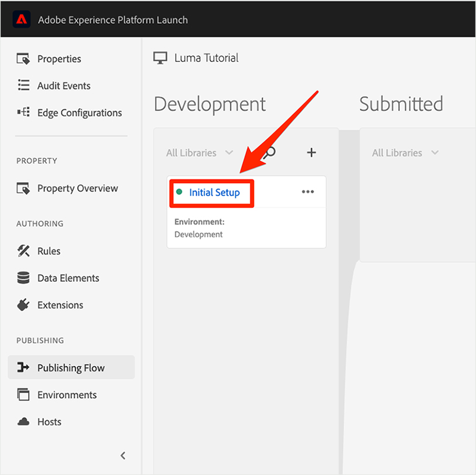Open All Libraries dropdown under Development

pos(200,153)
